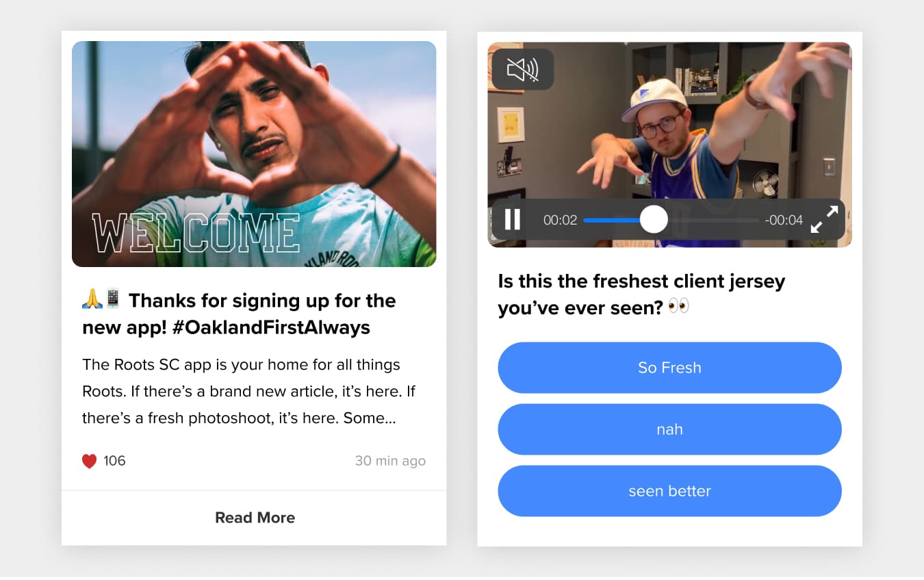The width and height of the screenshot is (924, 580).
Task: Click the "30 min ago" timestamp
Action: pyautogui.click(x=390, y=461)
